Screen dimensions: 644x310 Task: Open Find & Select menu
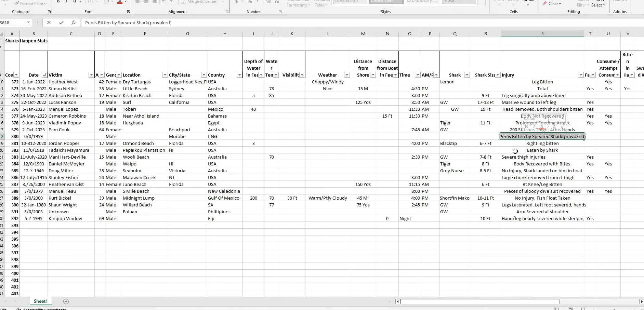point(599,3)
